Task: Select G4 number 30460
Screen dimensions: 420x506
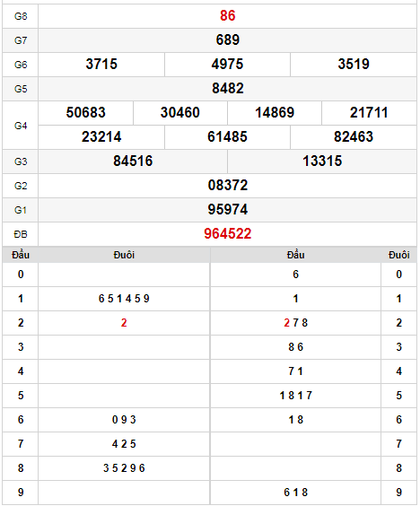Action: pos(180,113)
